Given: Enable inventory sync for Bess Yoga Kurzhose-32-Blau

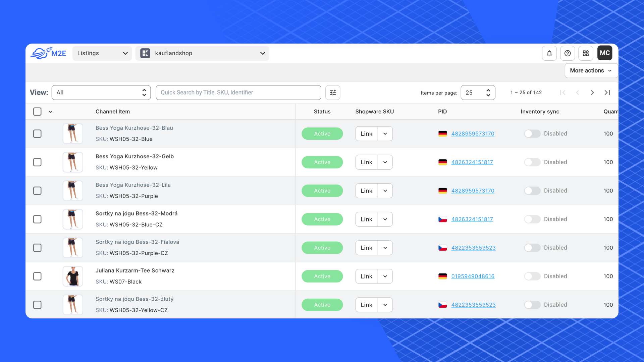Looking at the screenshot, I should coord(532,133).
